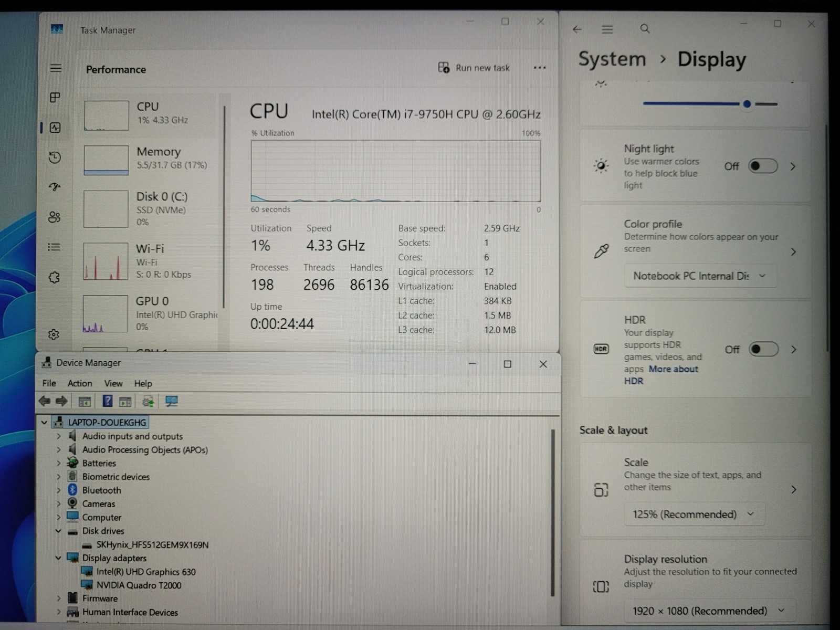The image size is (840, 630).
Task: Go back in Settings window
Action: [577, 29]
